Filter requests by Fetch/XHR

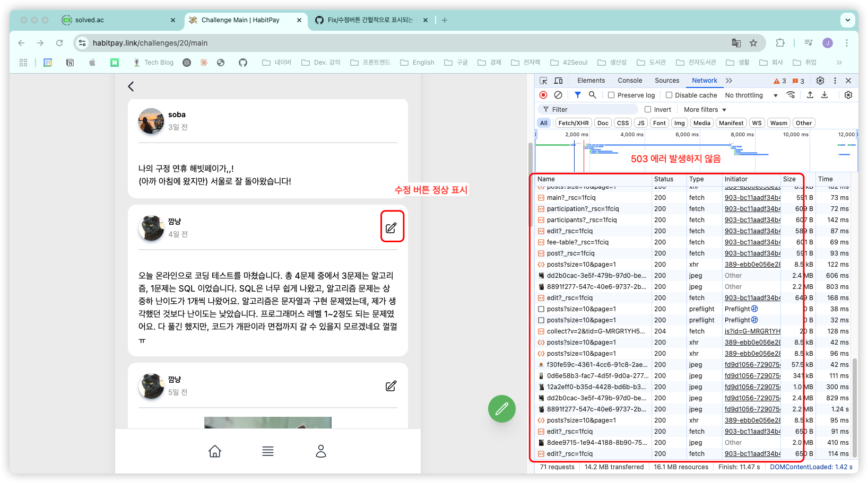pyautogui.click(x=573, y=123)
